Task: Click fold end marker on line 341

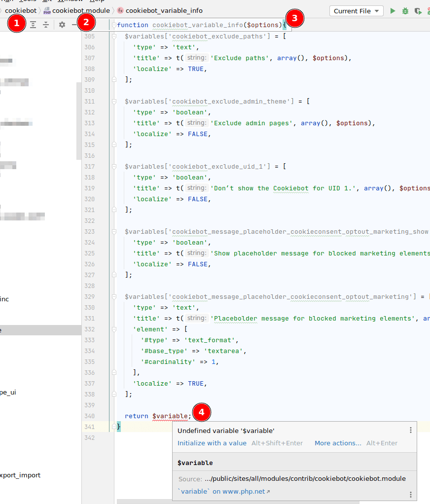Action: 114,427
